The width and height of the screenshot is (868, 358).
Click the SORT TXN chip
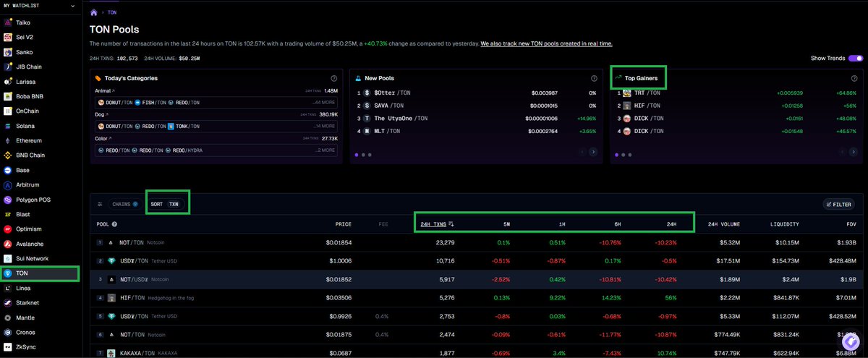pyautogui.click(x=165, y=204)
